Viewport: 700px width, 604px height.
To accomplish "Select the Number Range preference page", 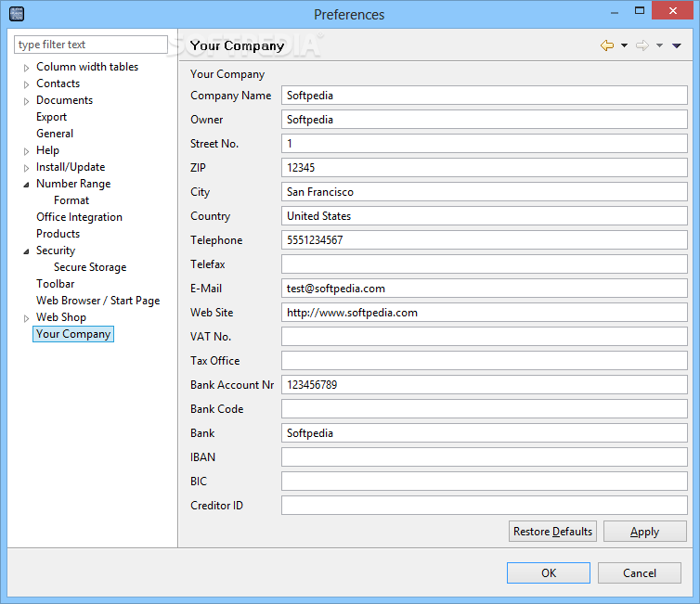I will click(x=73, y=184).
